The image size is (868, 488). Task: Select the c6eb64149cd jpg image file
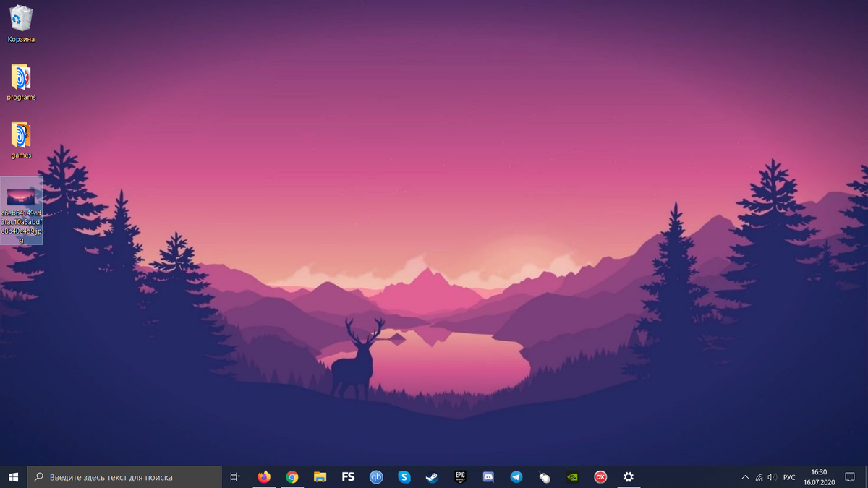(x=22, y=210)
